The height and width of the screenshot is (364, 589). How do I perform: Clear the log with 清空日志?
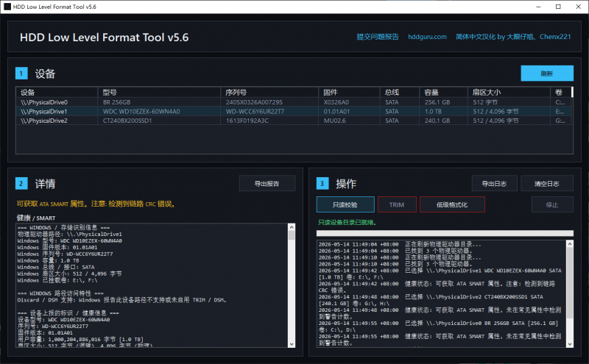tap(547, 184)
